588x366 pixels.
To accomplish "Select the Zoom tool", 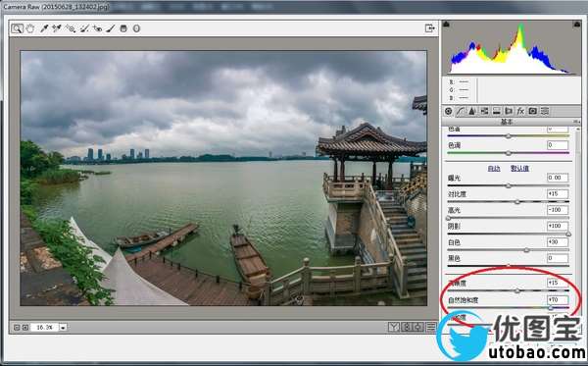I will point(17,28).
